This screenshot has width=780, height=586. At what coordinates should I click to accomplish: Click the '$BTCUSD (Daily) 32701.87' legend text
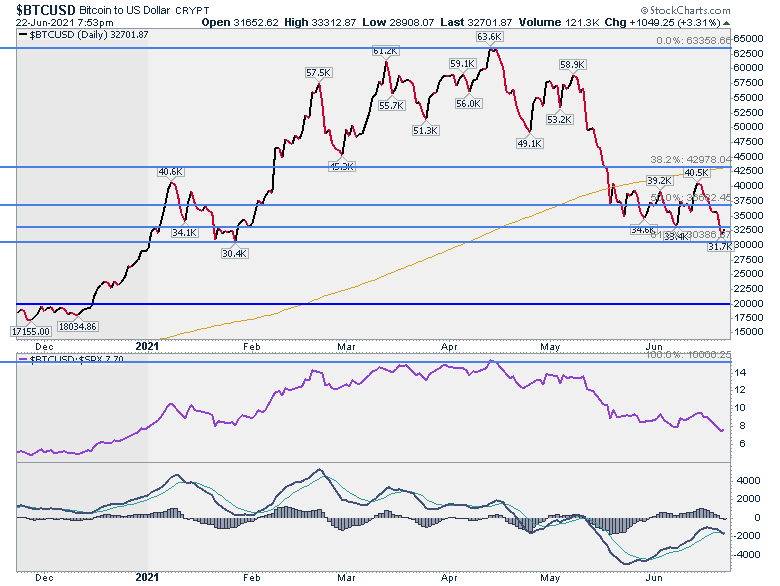coord(89,35)
